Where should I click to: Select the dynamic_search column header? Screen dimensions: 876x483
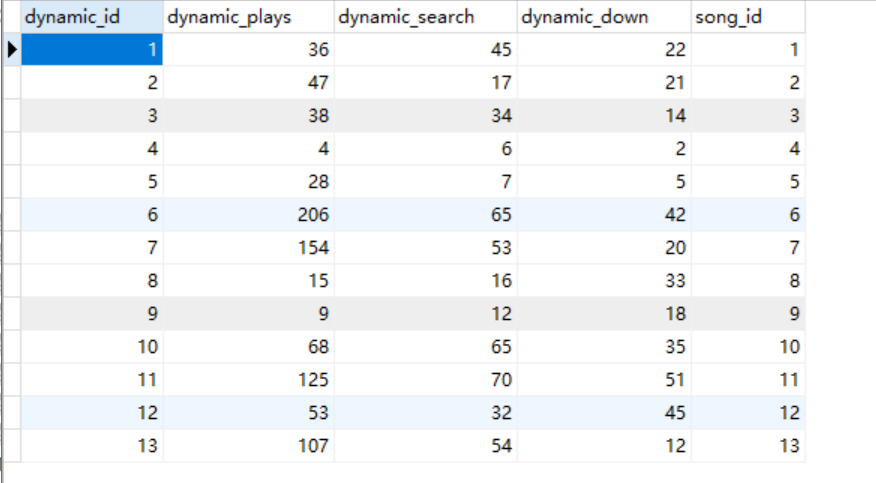[426, 17]
